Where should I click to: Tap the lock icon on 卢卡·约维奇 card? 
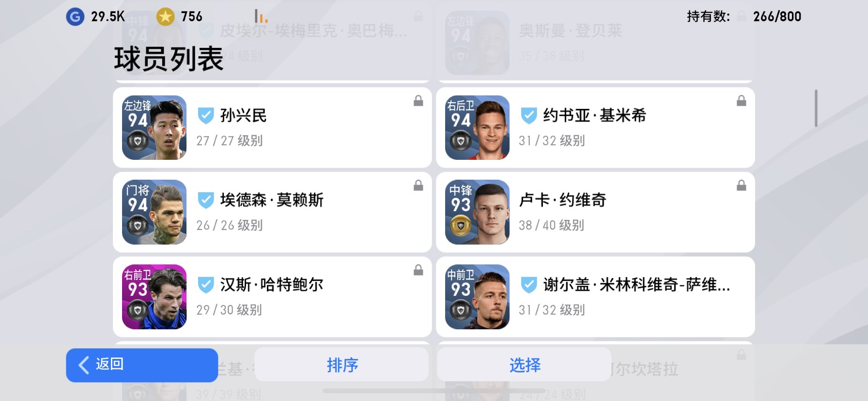(x=741, y=185)
